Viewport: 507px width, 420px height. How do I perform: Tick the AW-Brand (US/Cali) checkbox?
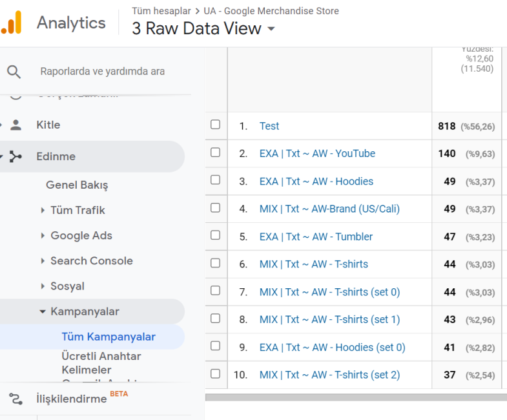point(215,207)
